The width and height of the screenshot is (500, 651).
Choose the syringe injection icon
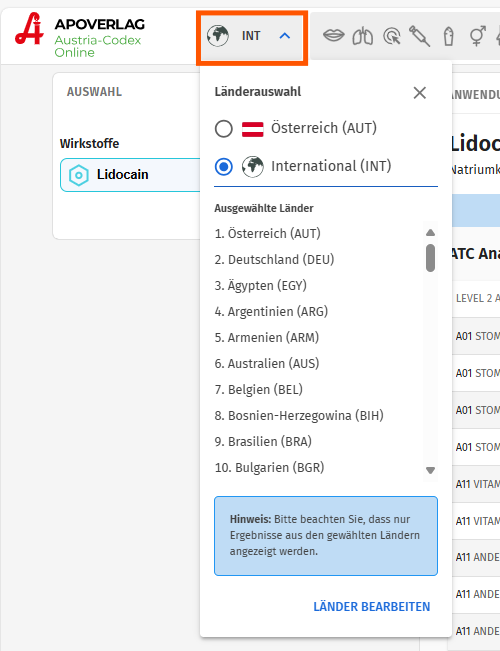point(419,36)
